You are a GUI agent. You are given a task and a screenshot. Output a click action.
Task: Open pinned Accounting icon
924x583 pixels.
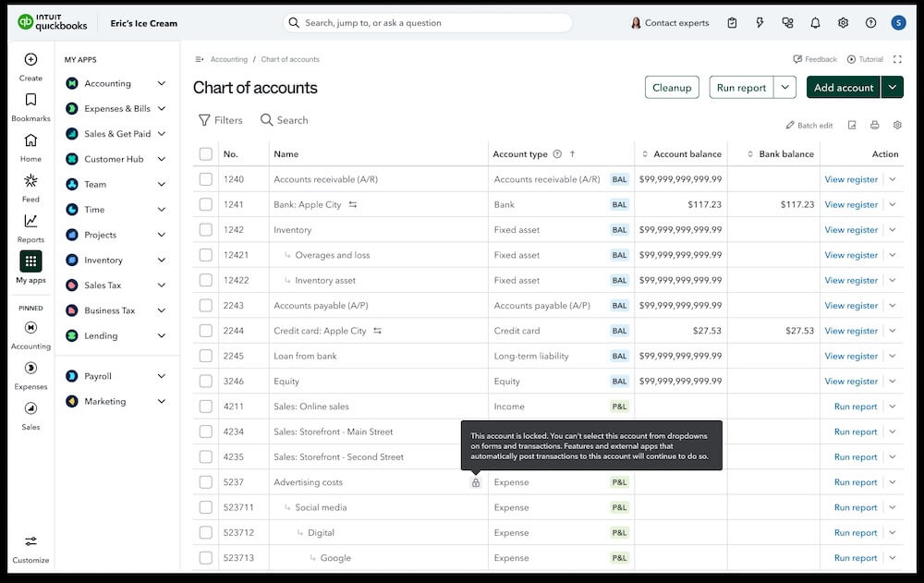pos(30,327)
